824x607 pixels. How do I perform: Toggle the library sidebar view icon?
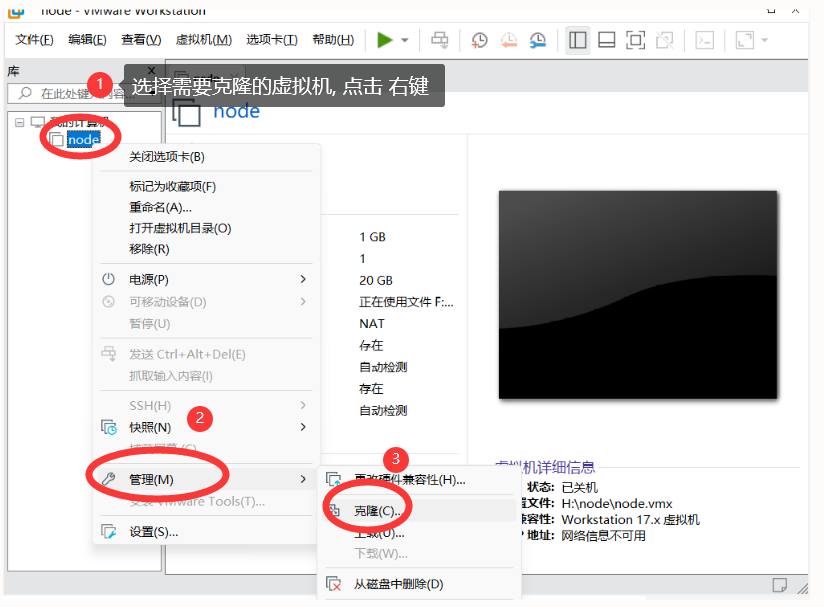pos(577,40)
